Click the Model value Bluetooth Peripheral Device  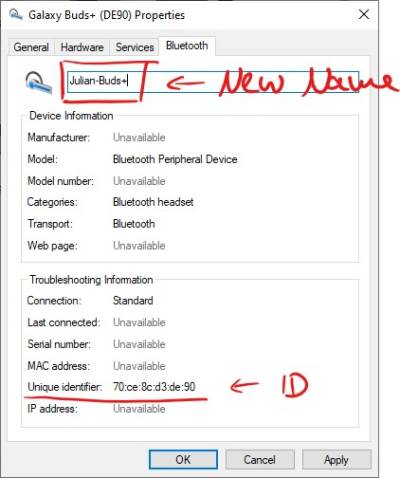(175, 159)
